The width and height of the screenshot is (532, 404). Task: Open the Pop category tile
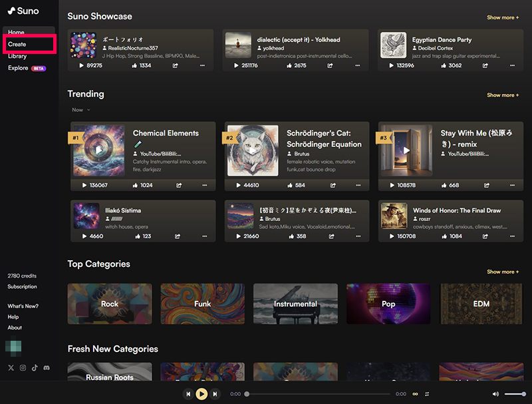point(388,304)
